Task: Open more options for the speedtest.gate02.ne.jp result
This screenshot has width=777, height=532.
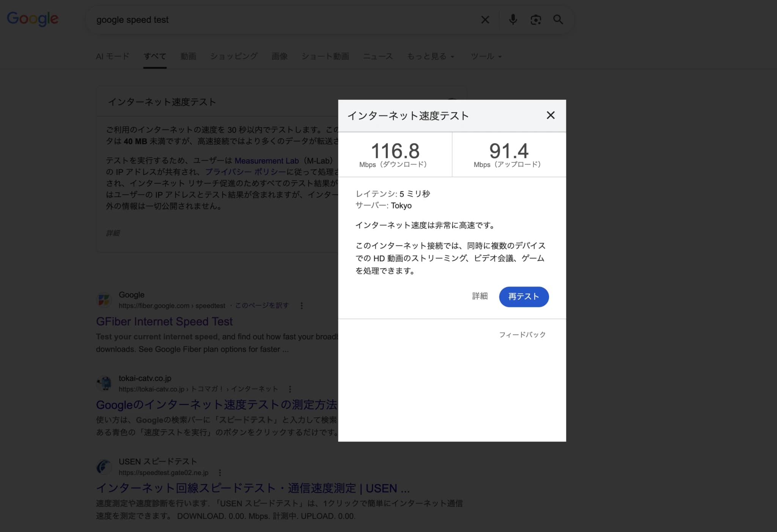Action: 220,472
